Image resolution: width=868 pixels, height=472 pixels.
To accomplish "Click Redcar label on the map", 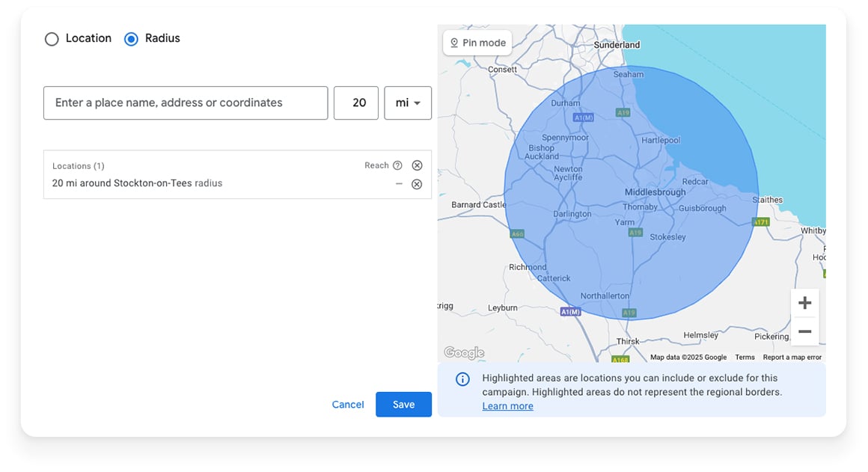I will click(x=694, y=182).
